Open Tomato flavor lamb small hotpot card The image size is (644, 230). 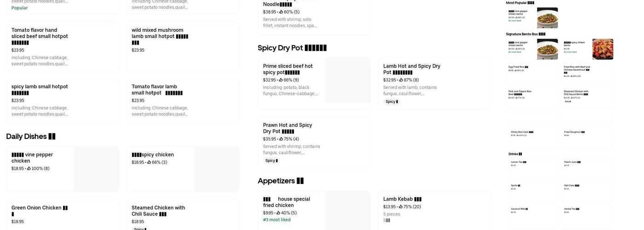point(183,100)
